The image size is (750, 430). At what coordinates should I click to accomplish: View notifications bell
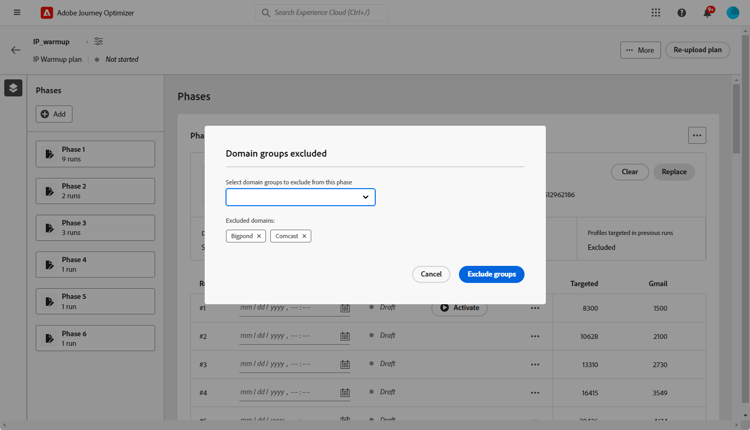[x=707, y=13]
